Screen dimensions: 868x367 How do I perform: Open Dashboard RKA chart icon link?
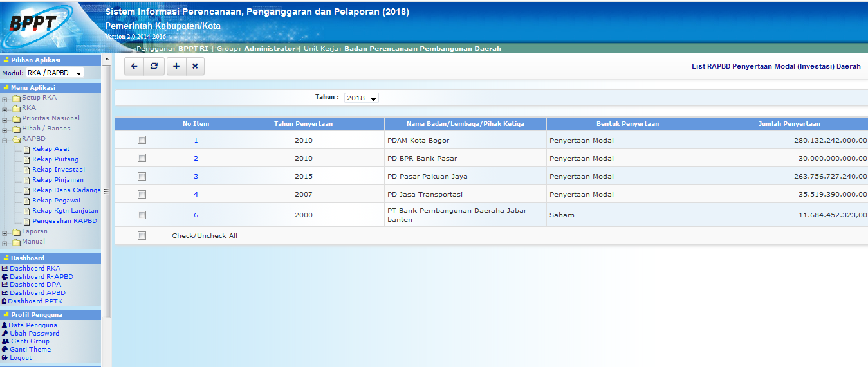(5, 269)
